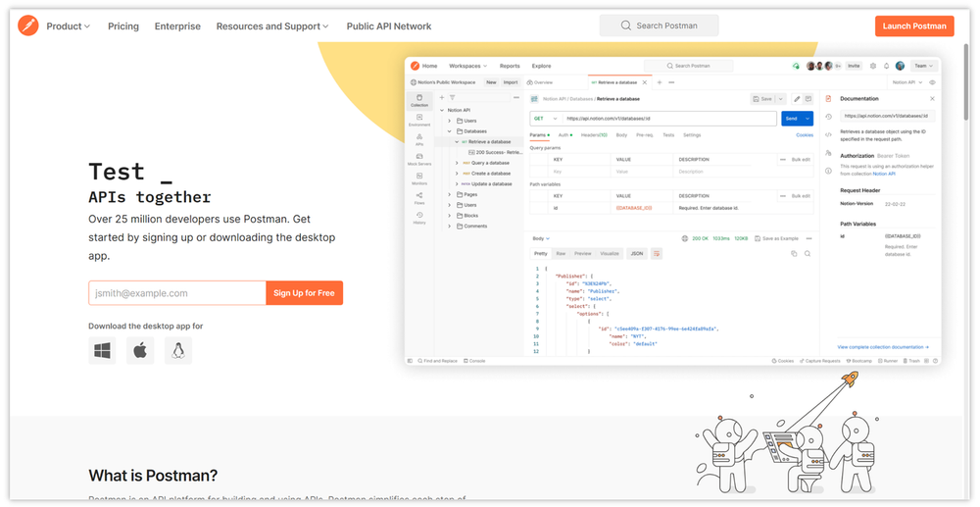Image resolution: width=980 pixels, height=507 pixels.
Task: Expand the Comments folder
Action: 450,226
